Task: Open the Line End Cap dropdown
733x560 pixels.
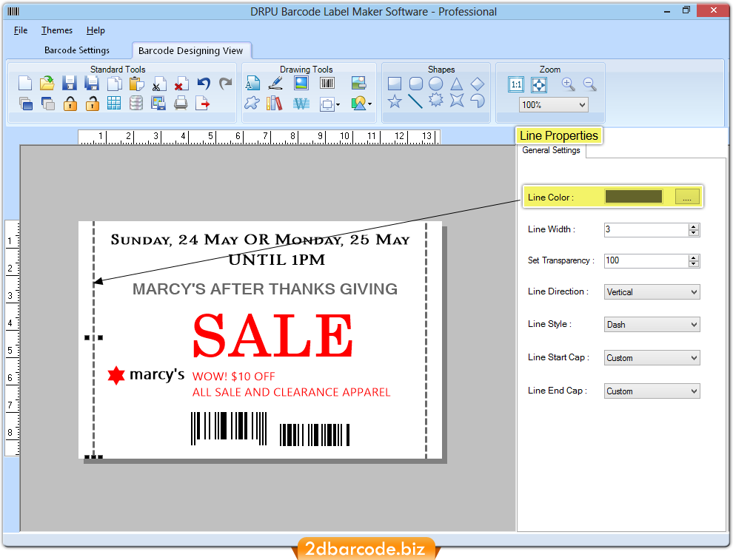Action: (x=652, y=391)
